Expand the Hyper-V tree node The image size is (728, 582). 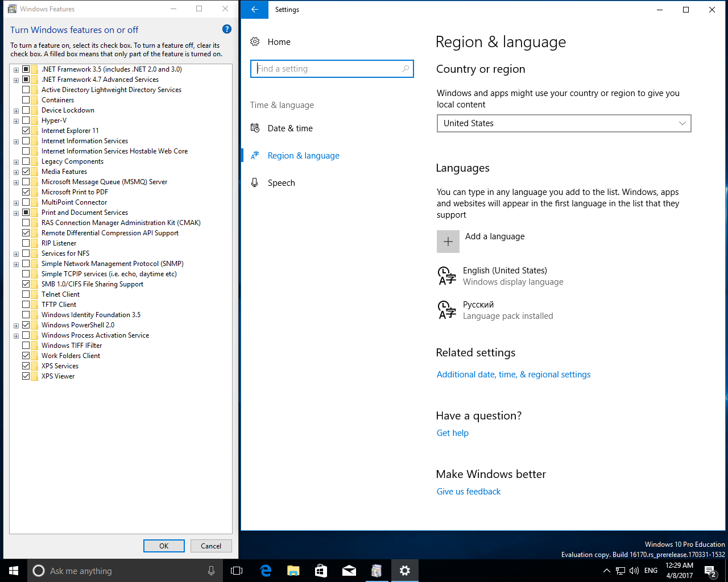[16, 121]
